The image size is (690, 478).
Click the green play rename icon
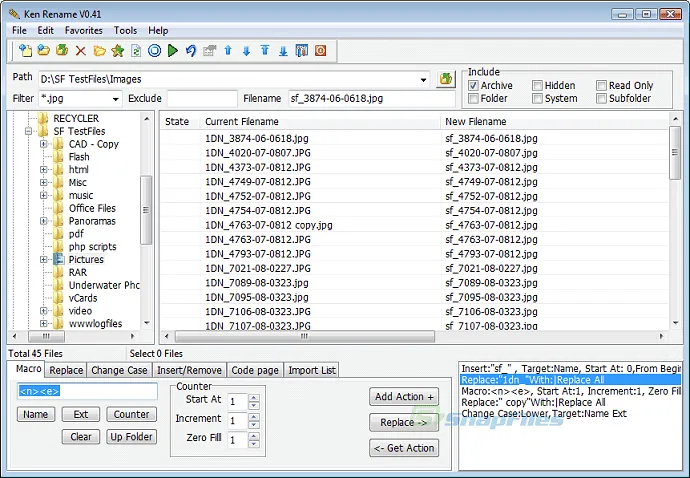173,50
